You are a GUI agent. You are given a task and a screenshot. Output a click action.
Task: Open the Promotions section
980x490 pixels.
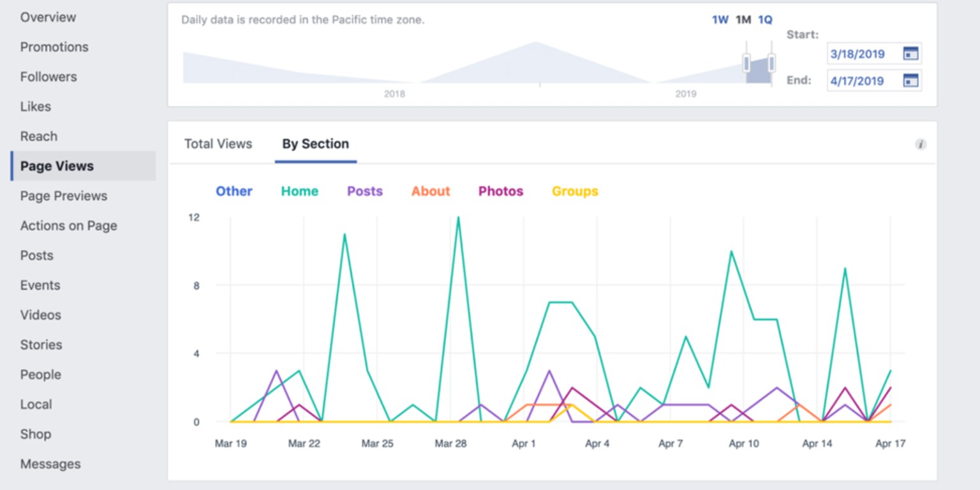54,47
